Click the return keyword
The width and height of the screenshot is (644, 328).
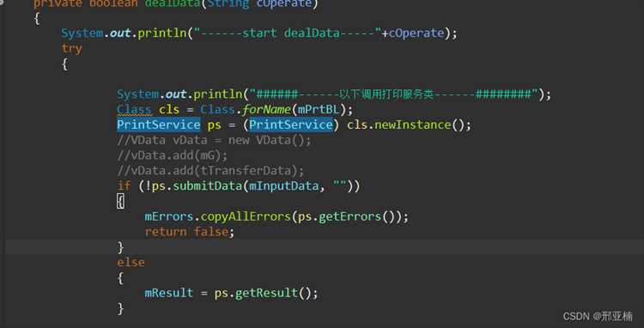(166, 232)
